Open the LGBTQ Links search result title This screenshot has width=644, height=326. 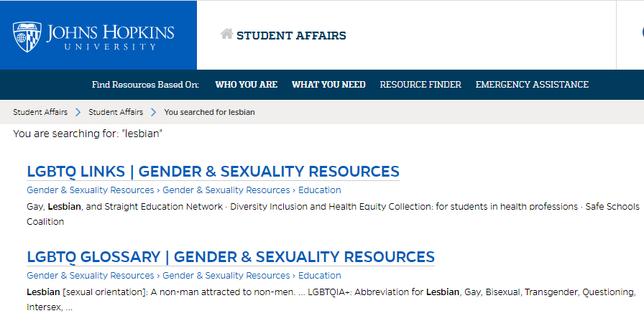coord(213,172)
